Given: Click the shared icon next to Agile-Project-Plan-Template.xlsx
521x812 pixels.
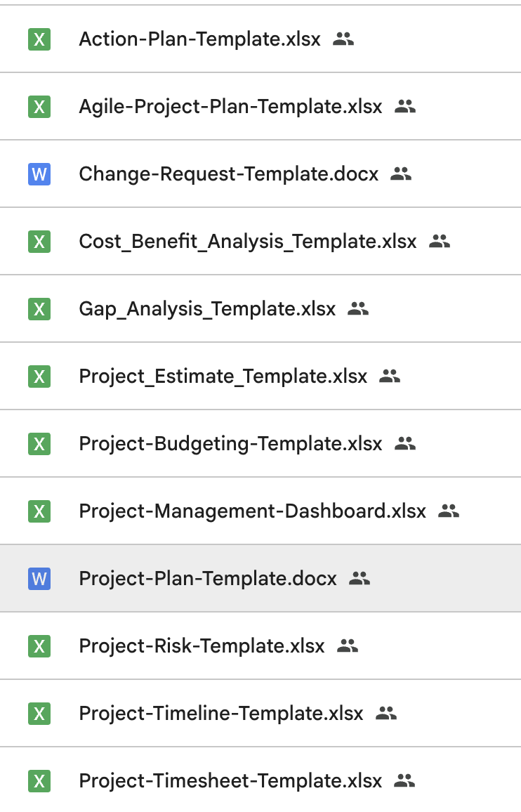Looking at the screenshot, I should tap(405, 106).
